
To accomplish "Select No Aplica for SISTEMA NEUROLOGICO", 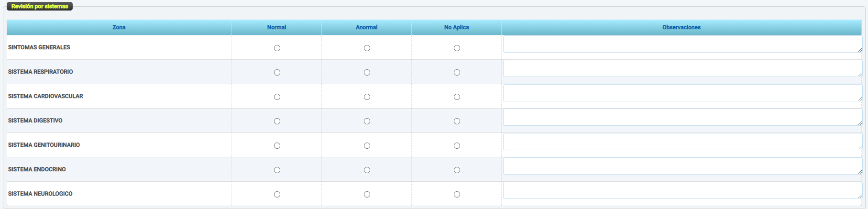I will click(x=457, y=195).
